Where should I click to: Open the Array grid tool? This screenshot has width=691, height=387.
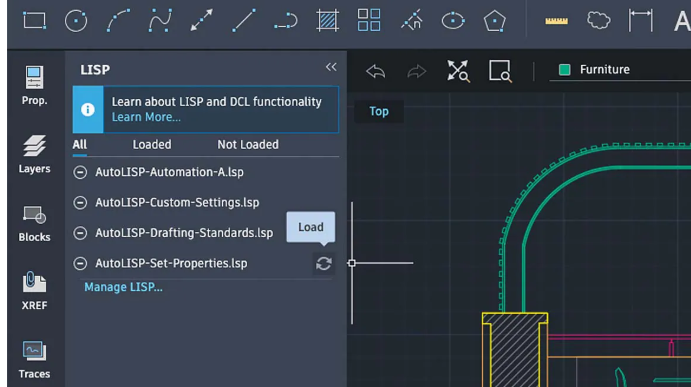(x=369, y=20)
